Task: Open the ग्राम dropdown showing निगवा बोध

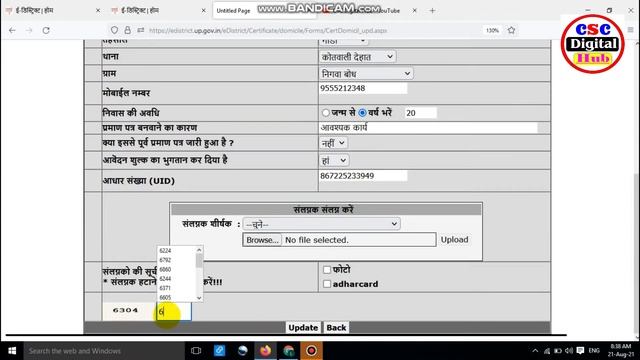Action: [366, 73]
